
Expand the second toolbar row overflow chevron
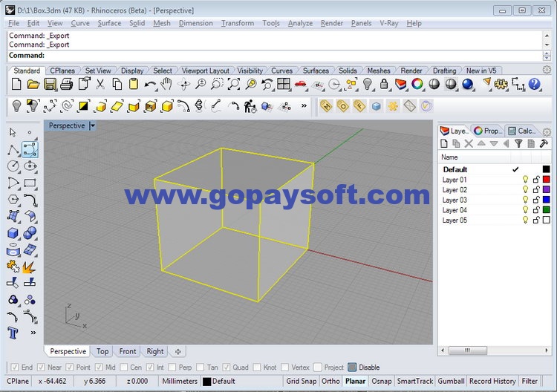(x=304, y=105)
